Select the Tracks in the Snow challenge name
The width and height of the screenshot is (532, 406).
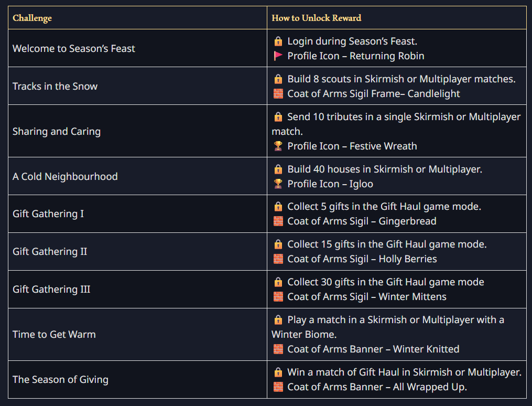(x=55, y=86)
